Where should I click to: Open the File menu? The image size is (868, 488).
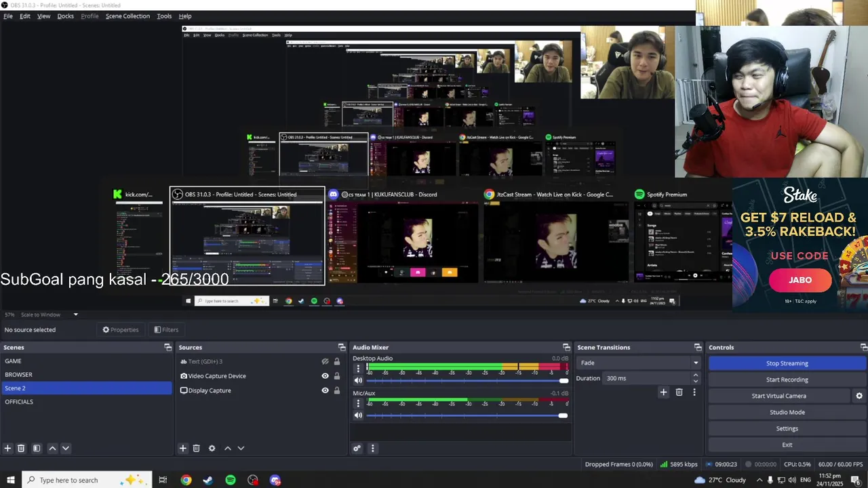coord(8,16)
